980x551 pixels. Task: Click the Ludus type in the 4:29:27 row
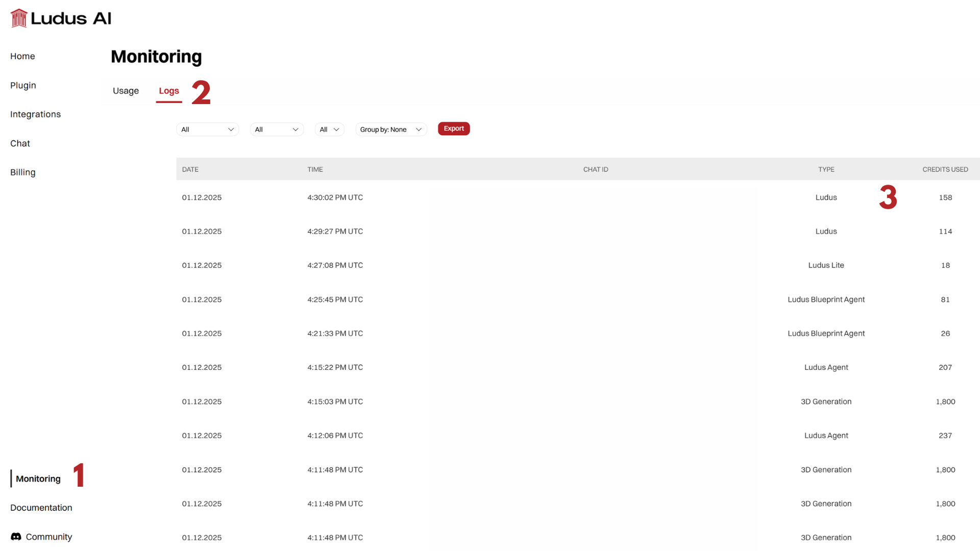click(x=826, y=232)
